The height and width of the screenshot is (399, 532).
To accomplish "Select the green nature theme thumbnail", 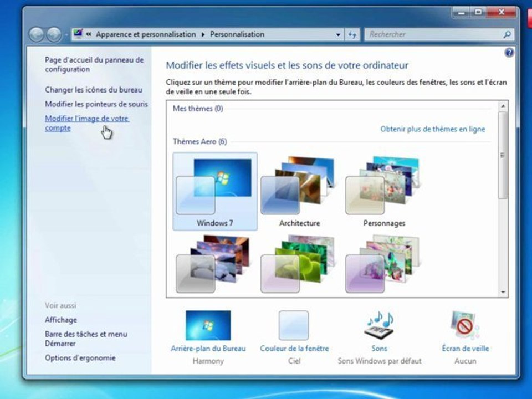I will 298,264.
